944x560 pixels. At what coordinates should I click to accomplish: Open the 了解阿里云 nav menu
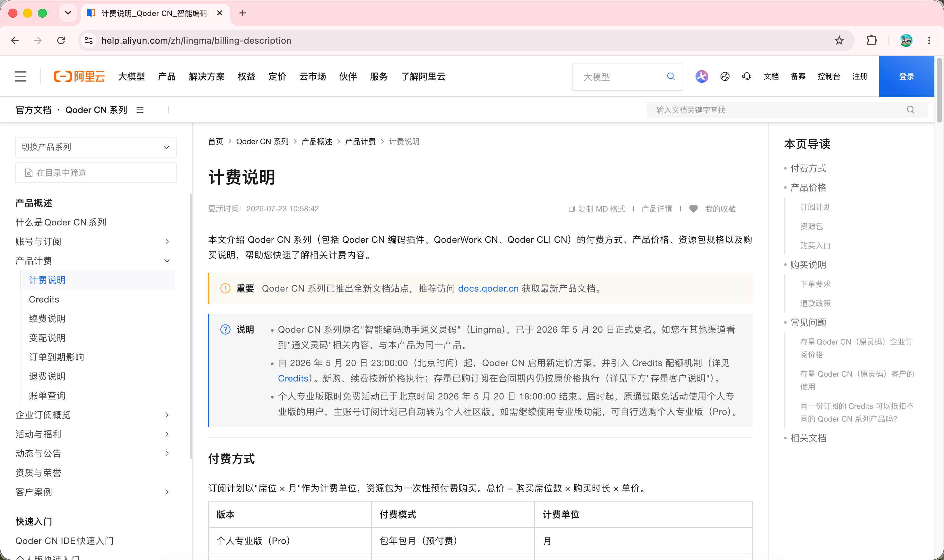pyautogui.click(x=423, y=77)
